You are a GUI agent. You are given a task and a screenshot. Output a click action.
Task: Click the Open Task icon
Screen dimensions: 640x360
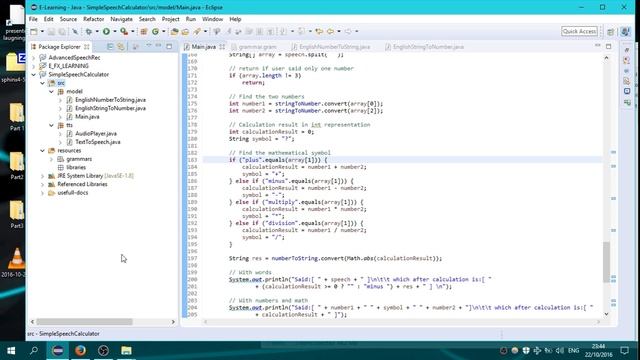tap(185, 31)
